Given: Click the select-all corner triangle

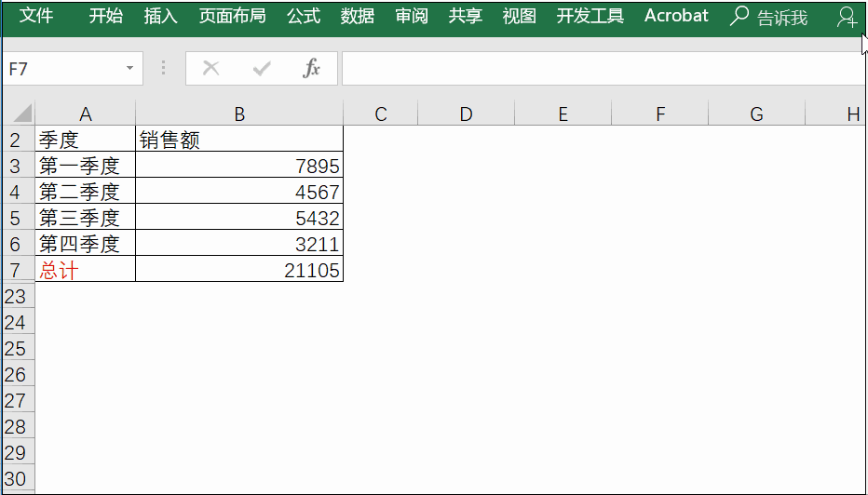Looking at the screenshot, I should pos(22,114).
